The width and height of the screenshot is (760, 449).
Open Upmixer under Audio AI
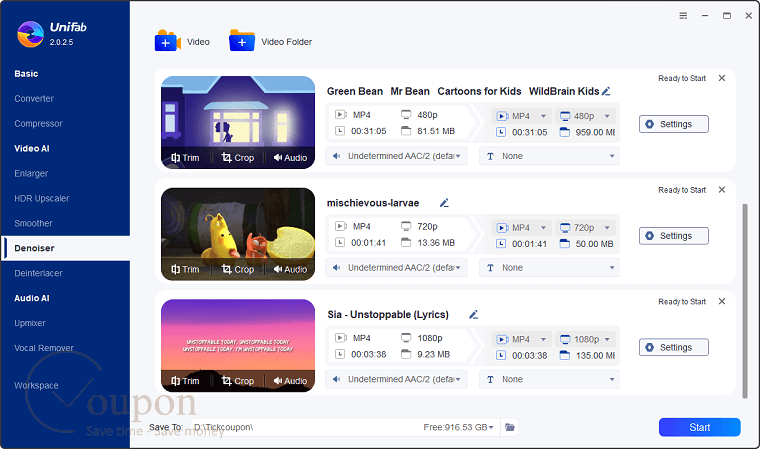tap(30, 323)
